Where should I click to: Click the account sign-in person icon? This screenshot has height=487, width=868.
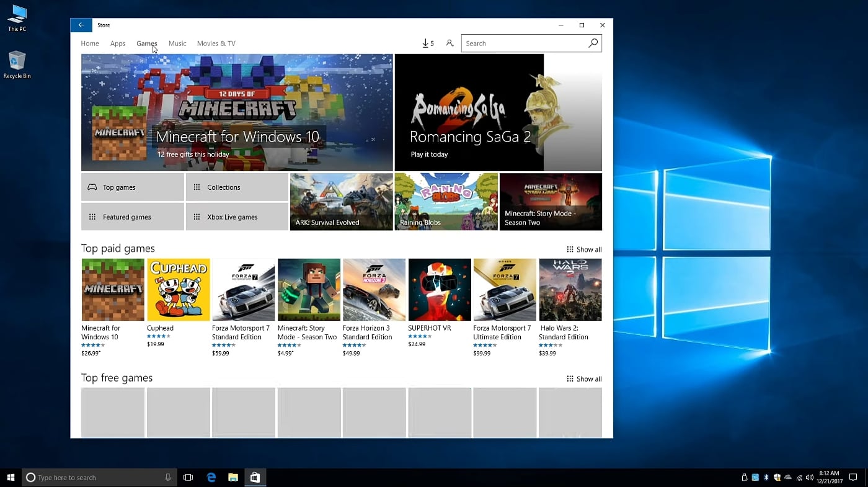click(x=450, y=43)
